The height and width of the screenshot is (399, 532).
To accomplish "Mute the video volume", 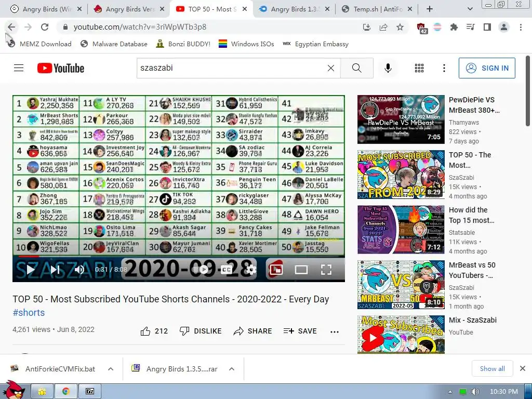I will 79,270.
